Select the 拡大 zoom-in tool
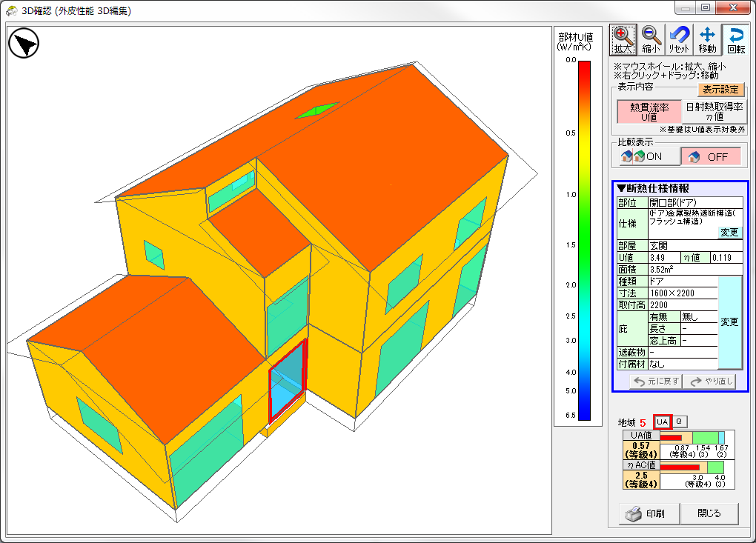 point(623,39)
